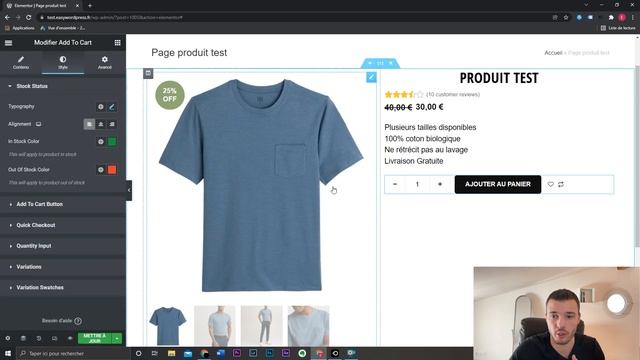640x360 pixels.
Task: Switch to the Avancé tab
Action: (104, 62)
